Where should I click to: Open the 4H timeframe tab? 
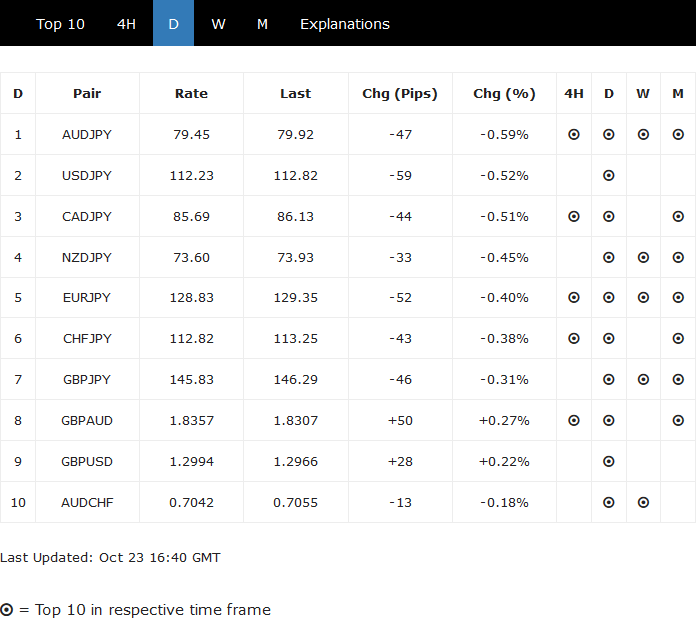coord(126,24)
